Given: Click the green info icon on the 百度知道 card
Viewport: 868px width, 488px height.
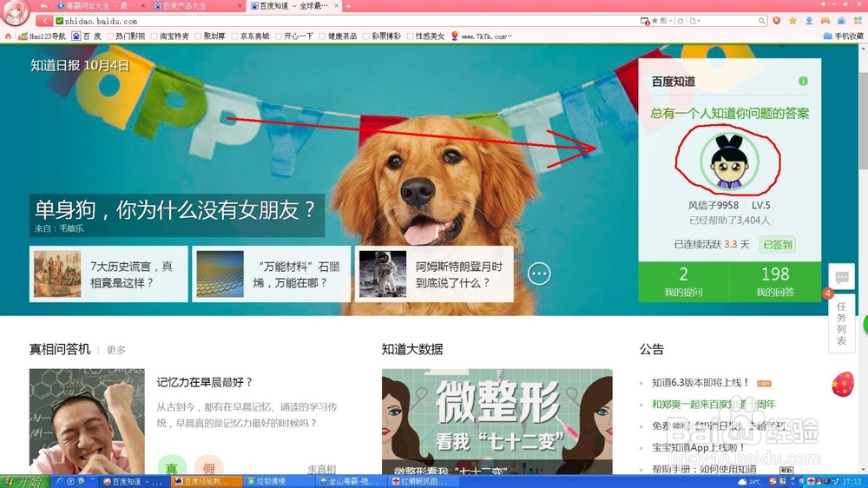Looking at the screenshot, I should [x=803, y=82].
